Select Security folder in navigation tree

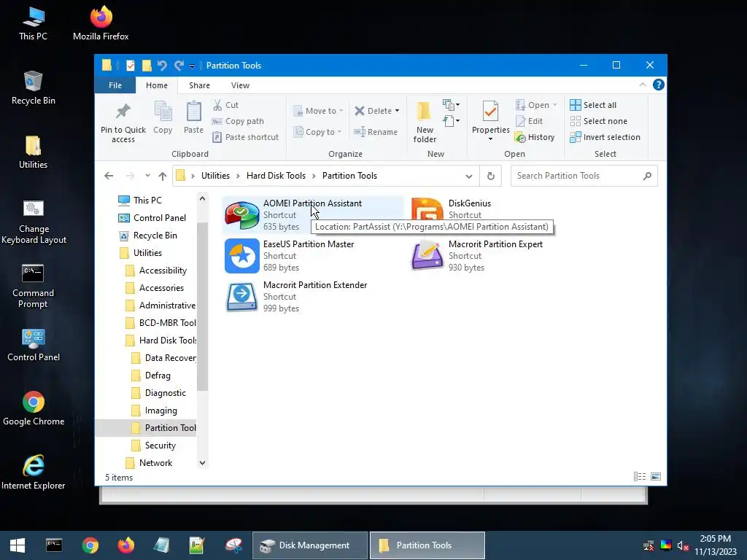pyautogui.click(x=160, y=446)
